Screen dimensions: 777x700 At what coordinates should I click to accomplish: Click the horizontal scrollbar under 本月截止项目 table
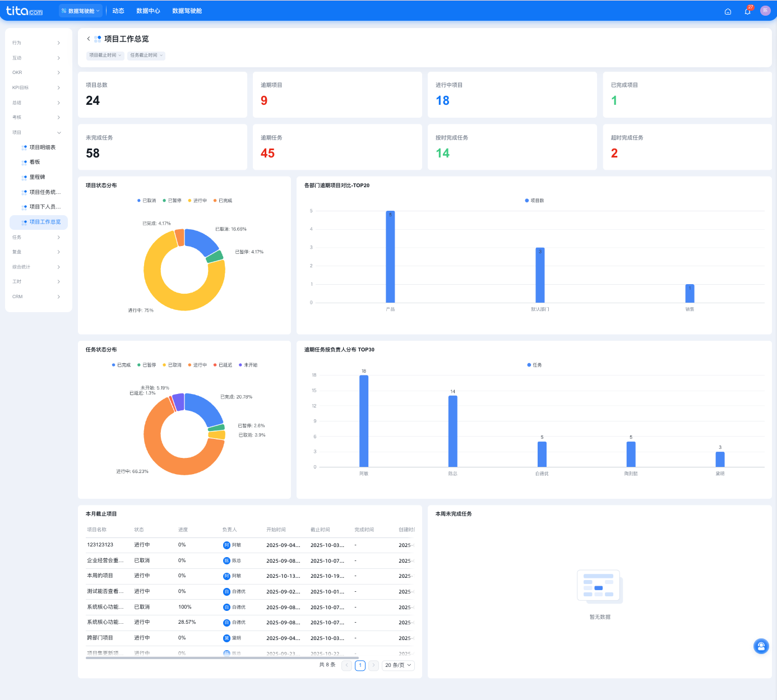click(x=222, y=658)
